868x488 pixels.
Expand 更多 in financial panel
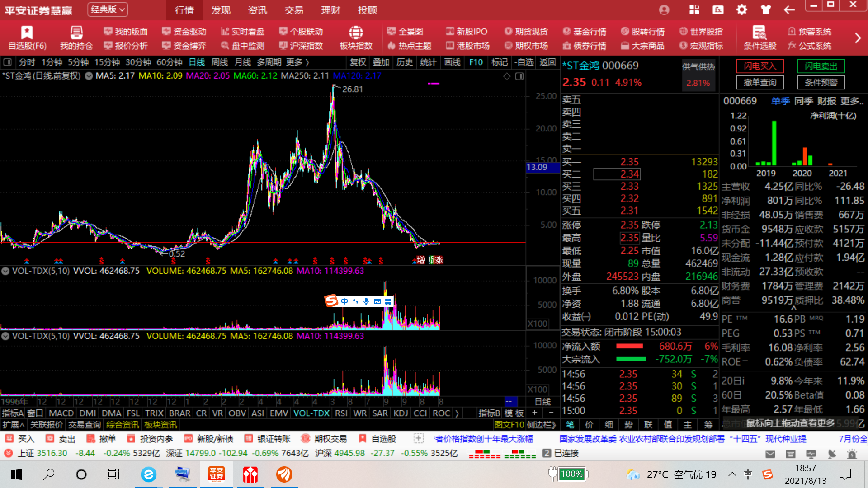click(x=852, y=101)
